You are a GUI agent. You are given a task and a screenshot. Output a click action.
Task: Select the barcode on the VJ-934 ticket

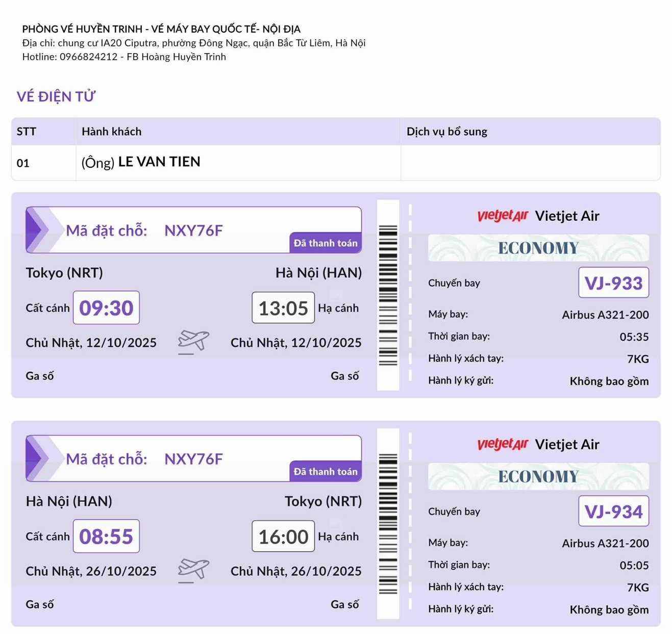pos(388,524)
